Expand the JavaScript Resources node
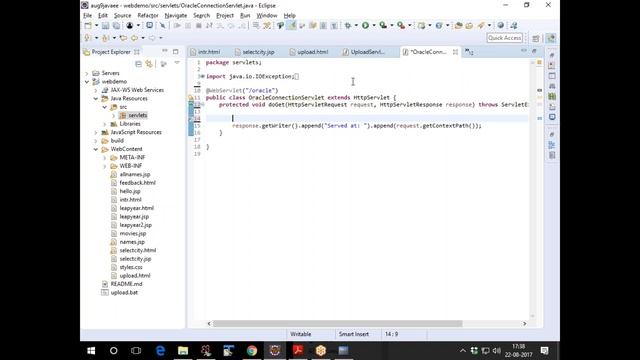Viewport: 640px width, 360px height. click(x=96, y=132)
